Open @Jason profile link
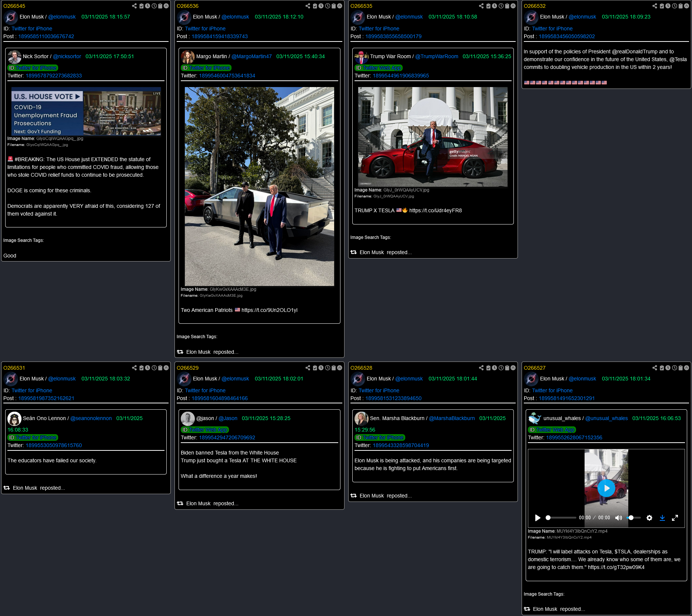The width and height of the screenshot is (692, 616). [228, 418]
